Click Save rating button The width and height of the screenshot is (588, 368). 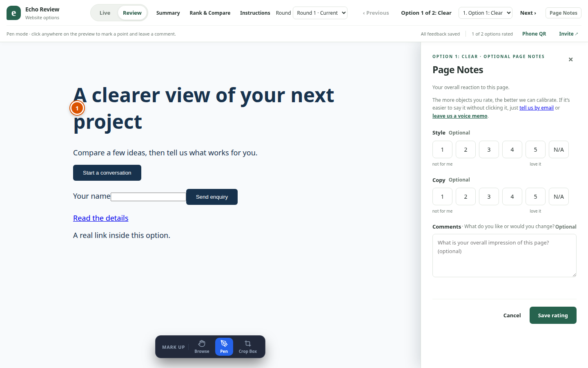(553, 315)
